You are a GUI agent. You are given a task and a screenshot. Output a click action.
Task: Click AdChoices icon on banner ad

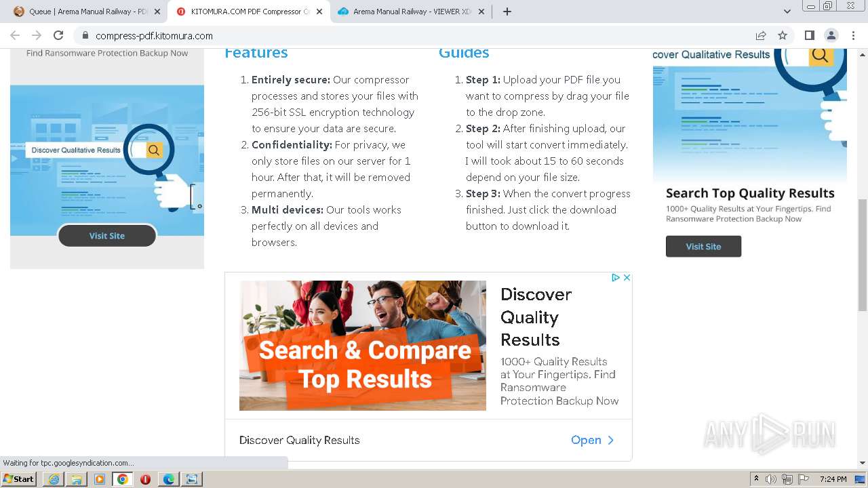coord(616,277)
